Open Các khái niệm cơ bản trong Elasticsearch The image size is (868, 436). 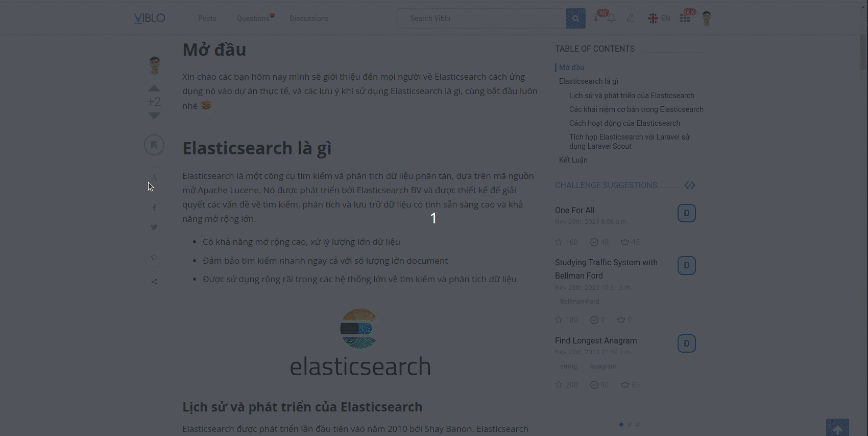[x=636, y=109]
